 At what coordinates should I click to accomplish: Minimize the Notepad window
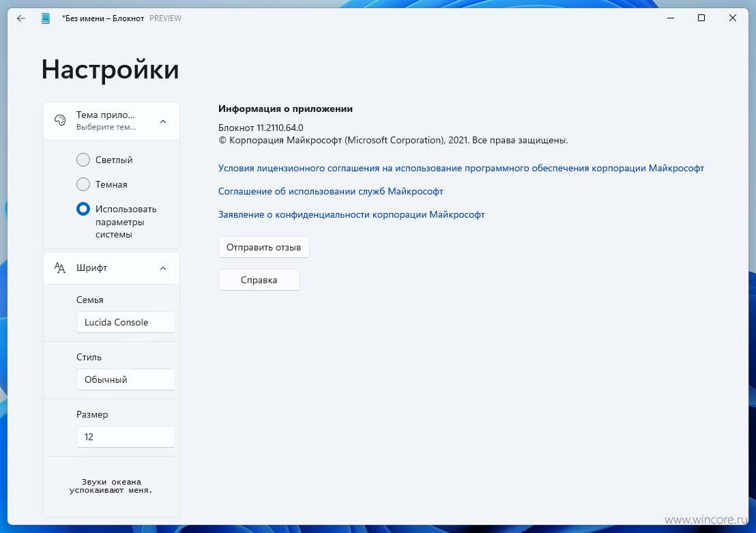click(x=671, y=18)
